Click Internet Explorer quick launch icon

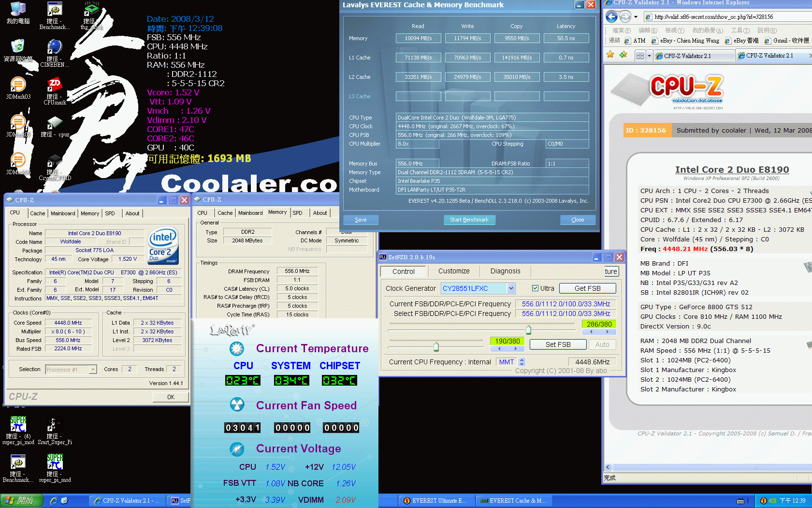[54, 501]
